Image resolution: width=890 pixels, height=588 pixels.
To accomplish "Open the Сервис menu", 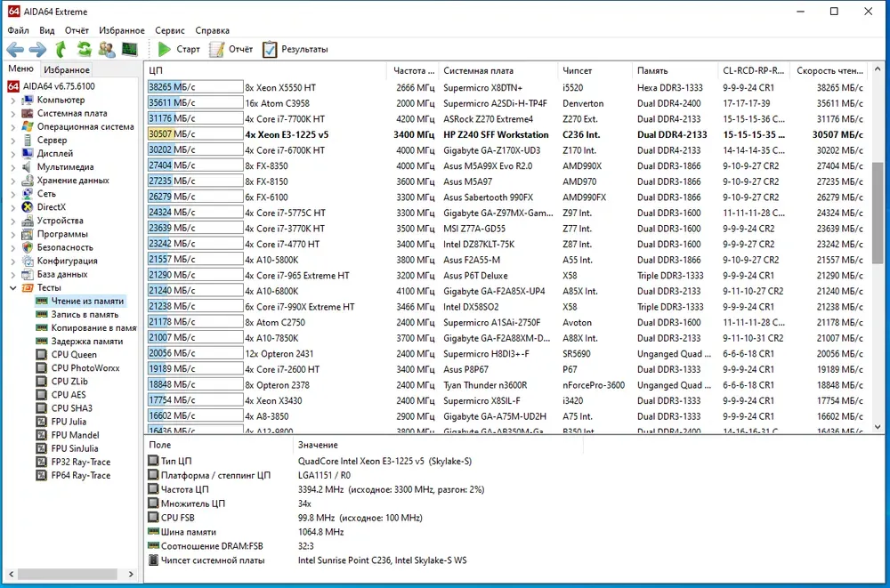I will click(170, 30).
